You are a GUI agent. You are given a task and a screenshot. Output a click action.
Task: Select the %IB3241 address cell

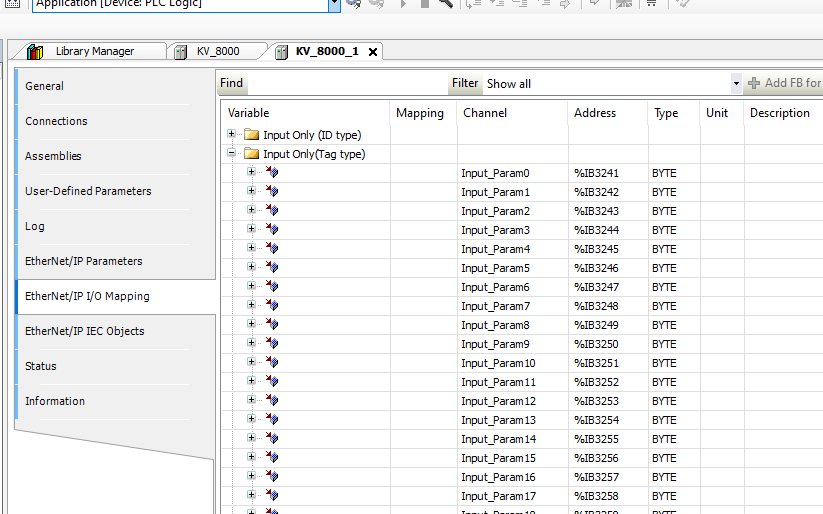(x=608, y=173)
